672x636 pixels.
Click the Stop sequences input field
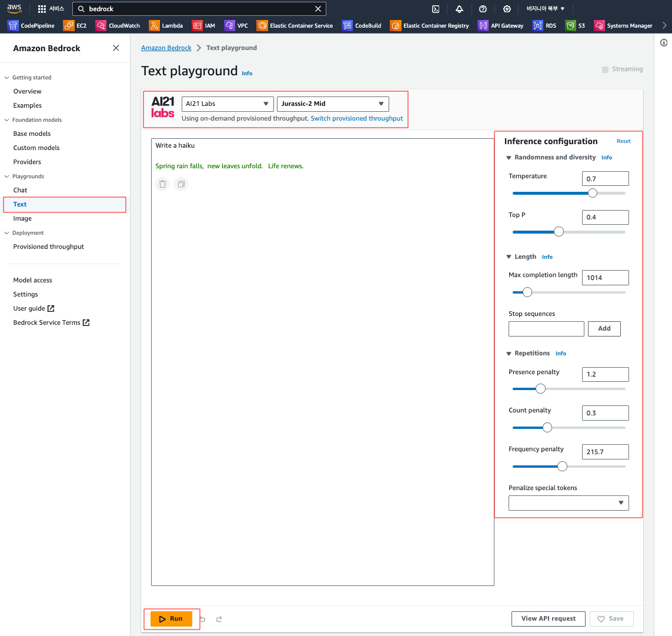pyautogui.click(x=546, y=328)
